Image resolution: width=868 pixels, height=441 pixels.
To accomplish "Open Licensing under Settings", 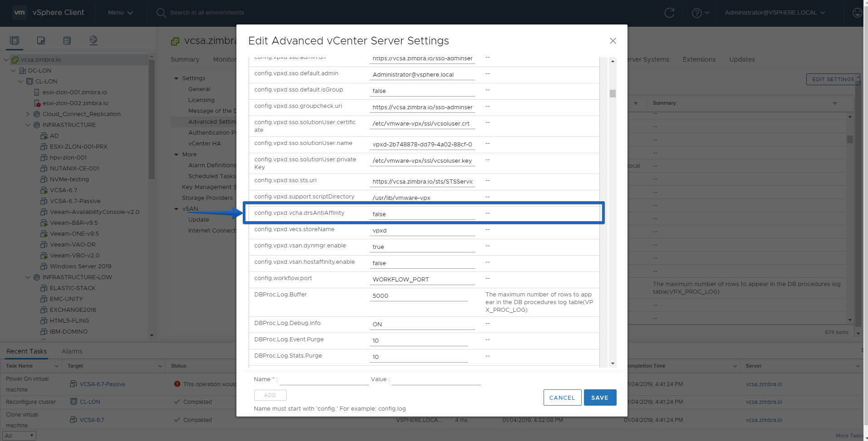I will point(201,100).
